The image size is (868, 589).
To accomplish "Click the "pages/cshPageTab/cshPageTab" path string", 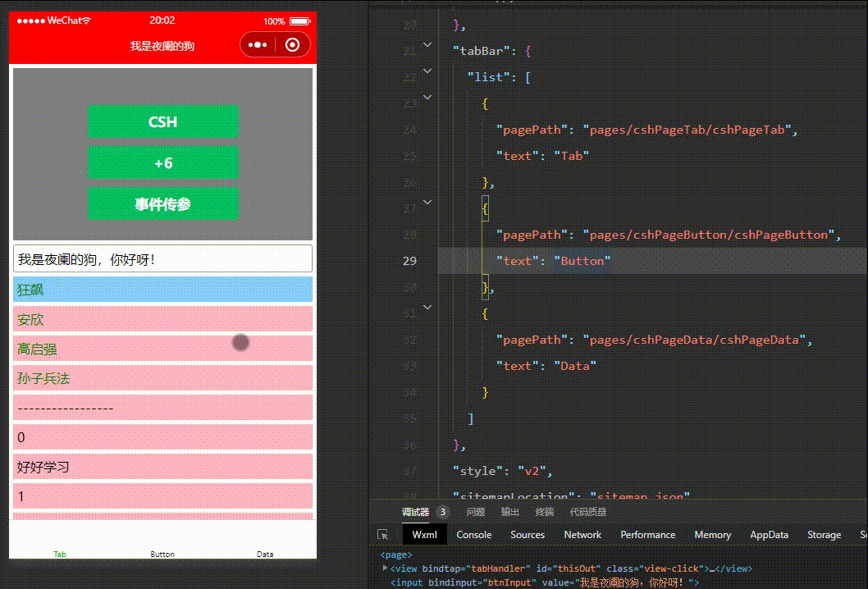I will point(687,130).
